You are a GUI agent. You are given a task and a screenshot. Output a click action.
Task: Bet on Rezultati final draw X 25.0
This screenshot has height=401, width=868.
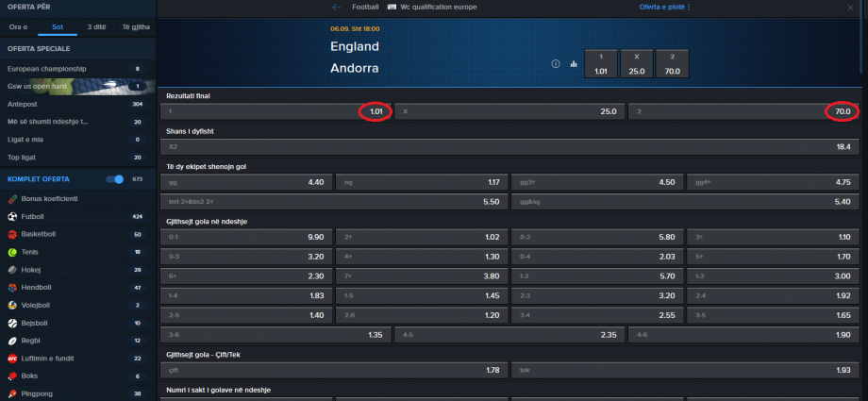509,111
